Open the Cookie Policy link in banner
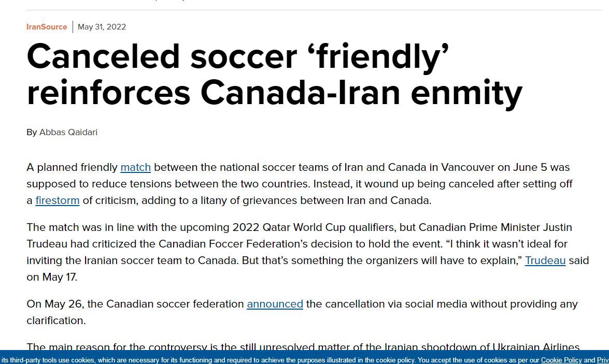Image resolution: width=609 pixels, height=364 pixels. point(561,360)
